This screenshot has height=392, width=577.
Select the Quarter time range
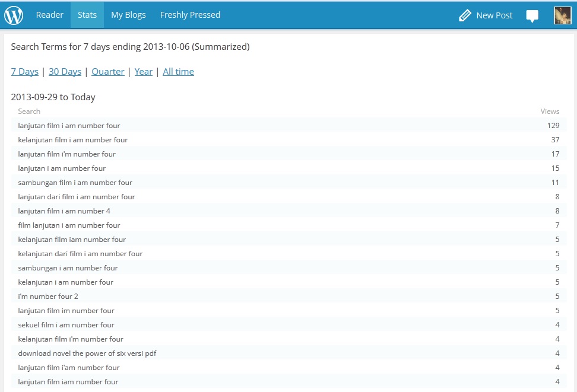108,72
